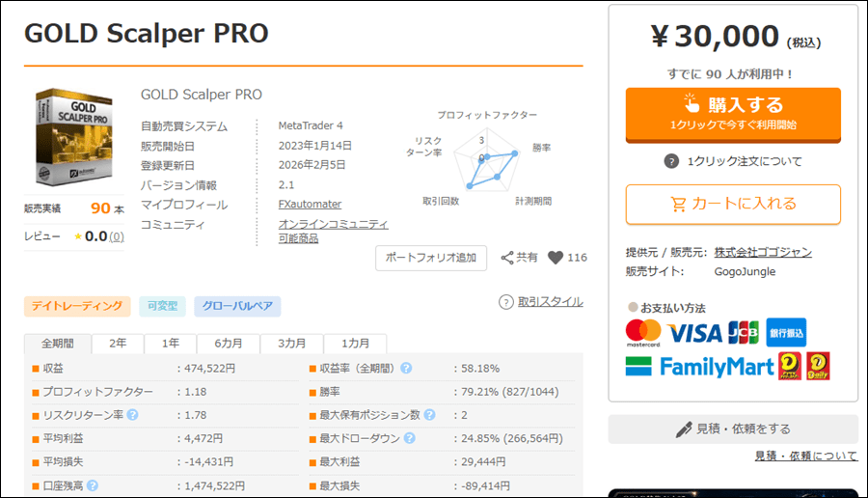Click ポートフォリオ追加 button
The height and width of the screenshot is (498, 868).
tap(431, 258)
